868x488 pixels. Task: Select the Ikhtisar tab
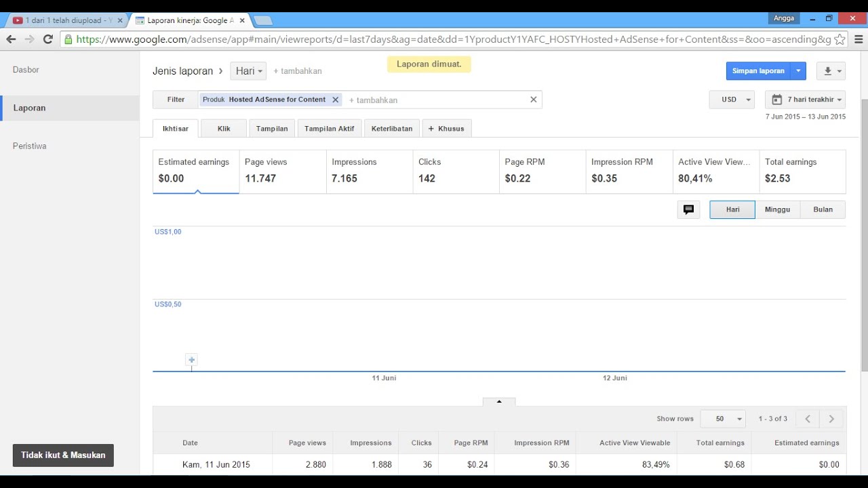[x=176, y=129]
